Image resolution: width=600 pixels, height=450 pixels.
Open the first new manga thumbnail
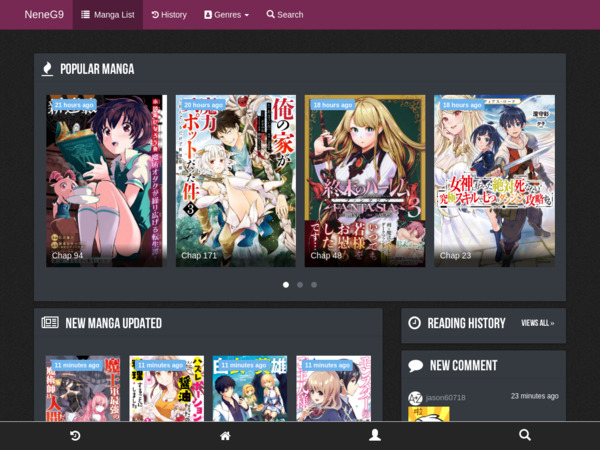tap(83, 388)
